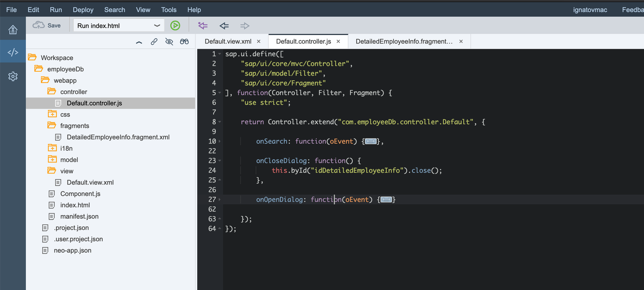Collapse the employeeDb project folder
The width and height of the screenshot is (644, 290).
[x=39, y=69]
